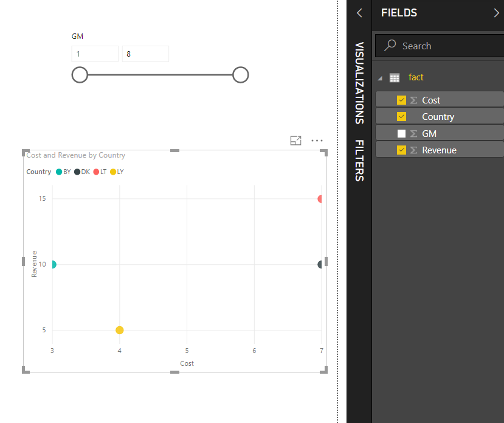Viewport: 504px width, 423px height.
Task: Click the sigma icon next to Revenue
Action: tap(413, 150)
